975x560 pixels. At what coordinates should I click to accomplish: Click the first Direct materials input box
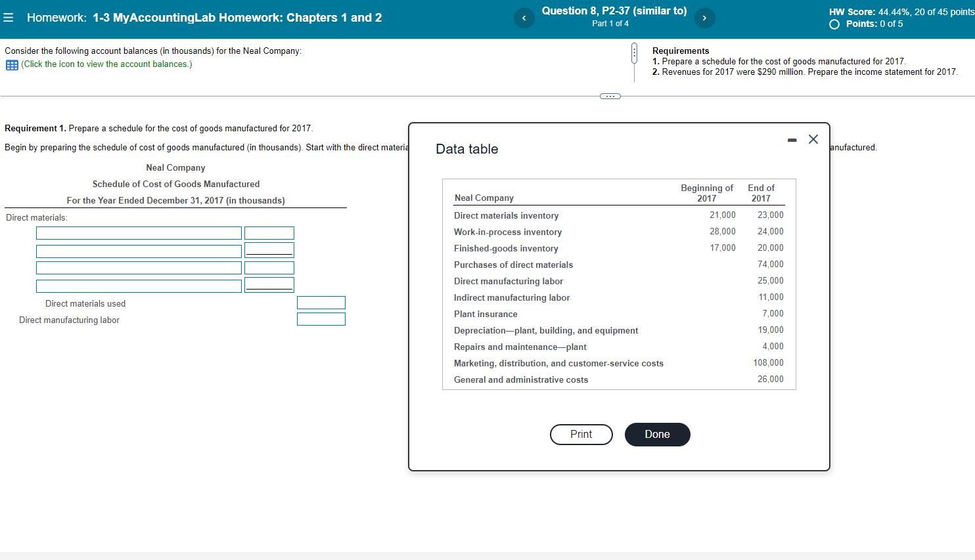tap(139, 232)
